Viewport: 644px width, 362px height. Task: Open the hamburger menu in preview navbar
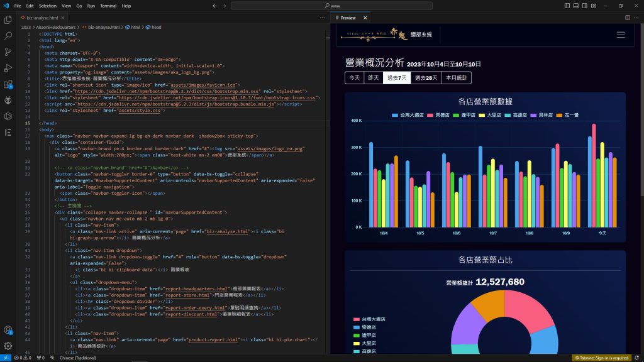(x=621, y=35)
